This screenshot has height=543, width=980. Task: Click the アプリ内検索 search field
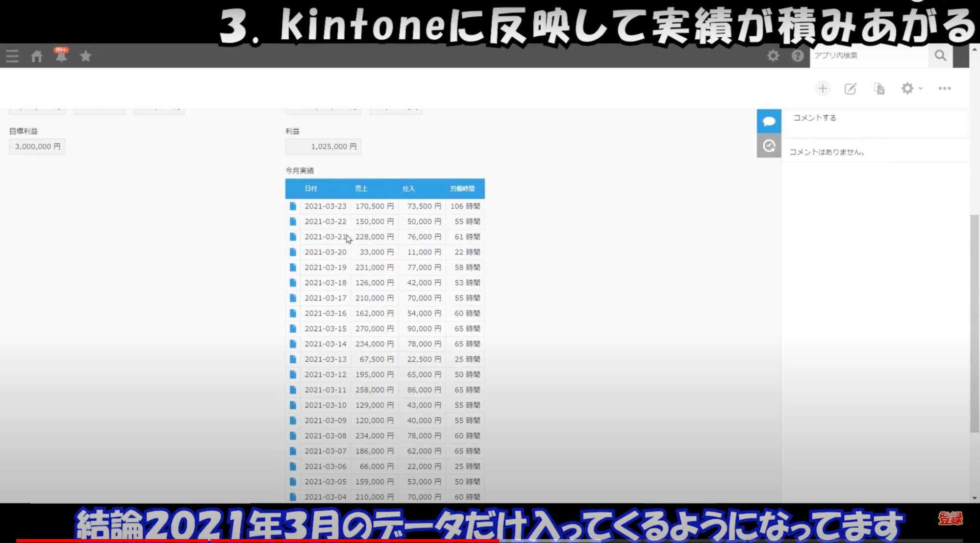(x=869, y=56)
